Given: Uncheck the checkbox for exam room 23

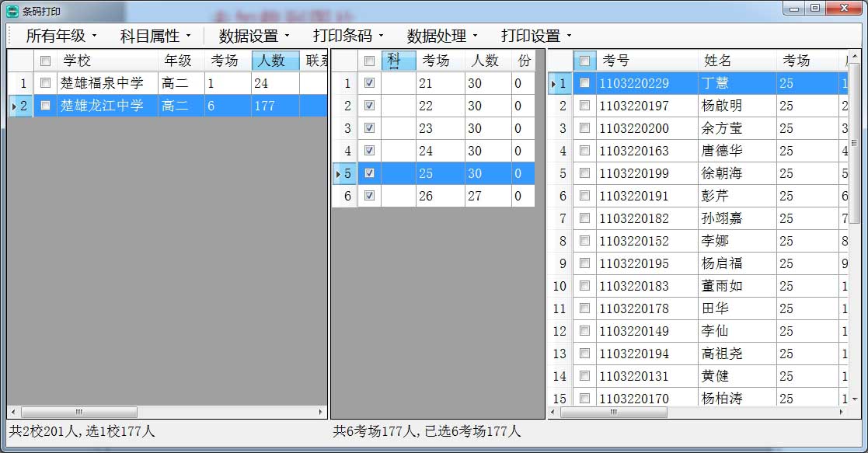Looking at the screenshot, I should click(369, 128).
